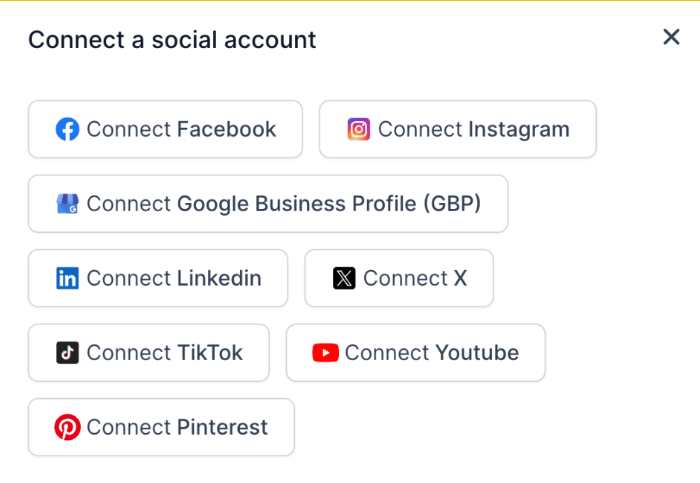
Task: Click the bold 'Instagram' label text
Action: (x=518, y=129)
